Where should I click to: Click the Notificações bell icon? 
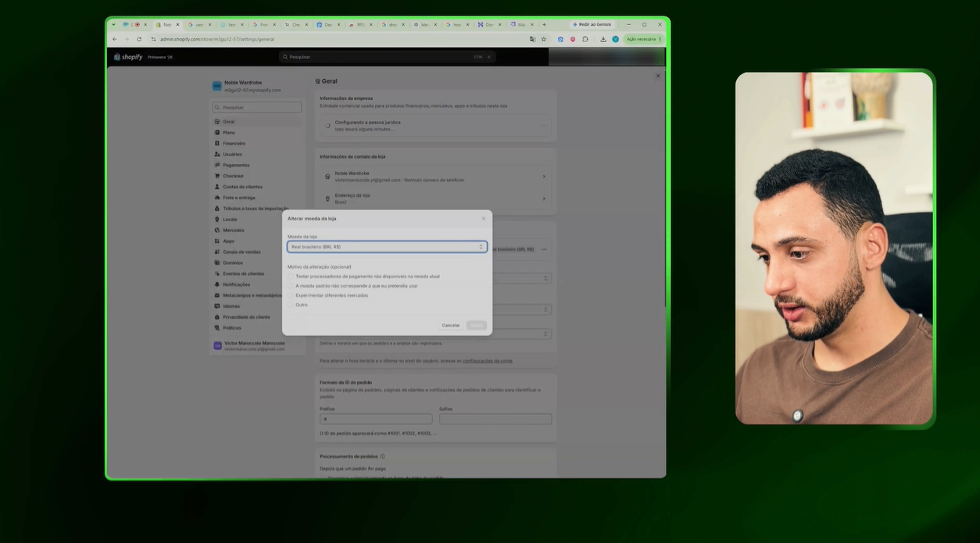(x=217, y=284)
